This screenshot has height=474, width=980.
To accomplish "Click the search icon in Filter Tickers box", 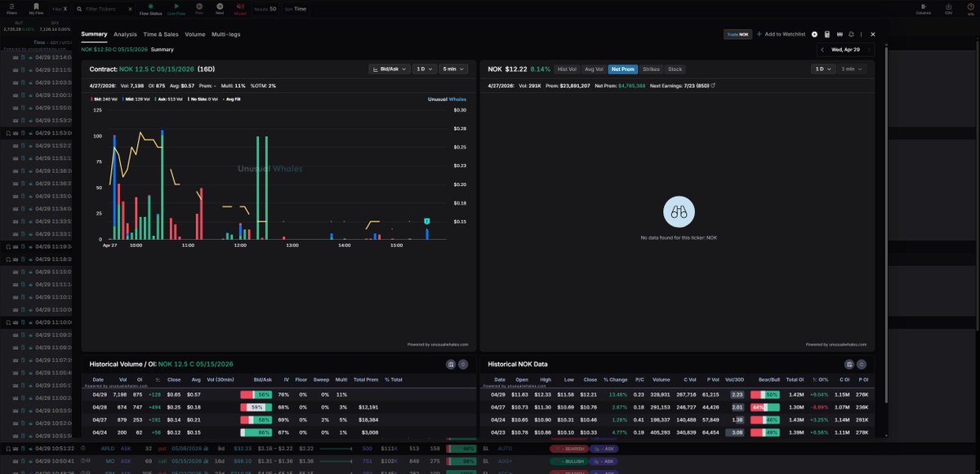I will tap(80, 9).
